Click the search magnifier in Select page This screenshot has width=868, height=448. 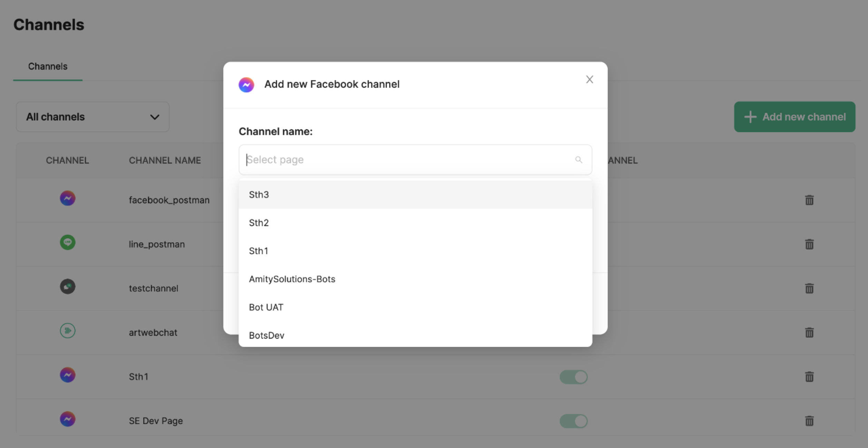579,160
